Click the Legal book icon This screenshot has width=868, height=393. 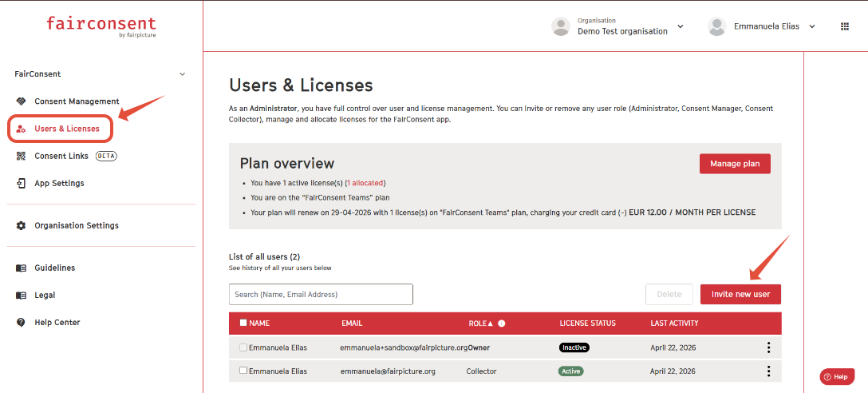tap(21, 296)
